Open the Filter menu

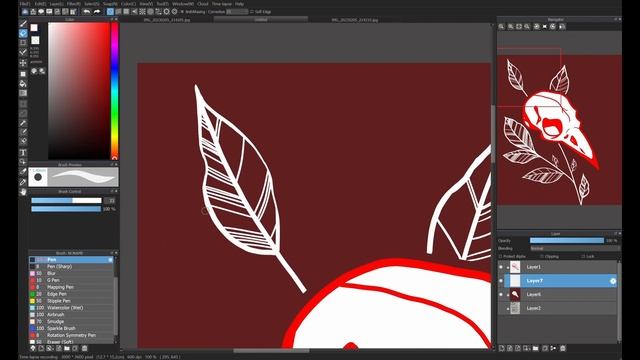74,4
